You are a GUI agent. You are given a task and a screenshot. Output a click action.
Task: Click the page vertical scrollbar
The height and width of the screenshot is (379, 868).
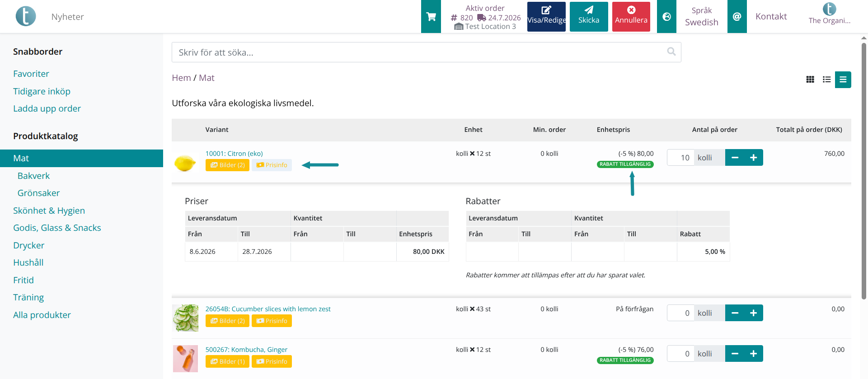click(864, 172)
